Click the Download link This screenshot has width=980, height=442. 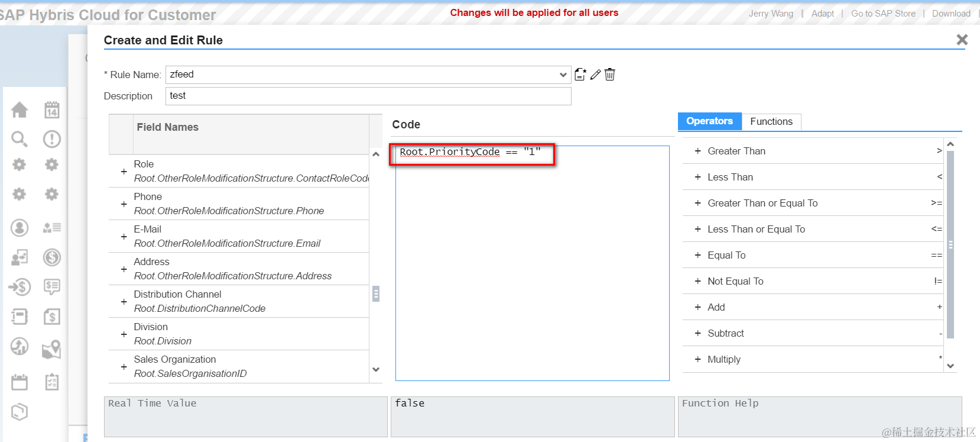click(951, 14)
